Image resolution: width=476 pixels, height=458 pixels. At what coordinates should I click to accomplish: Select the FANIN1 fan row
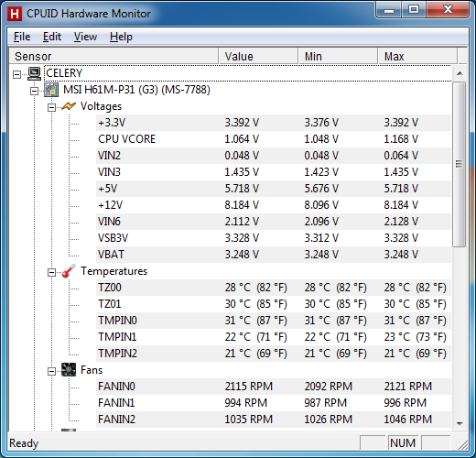coord(274,403)
